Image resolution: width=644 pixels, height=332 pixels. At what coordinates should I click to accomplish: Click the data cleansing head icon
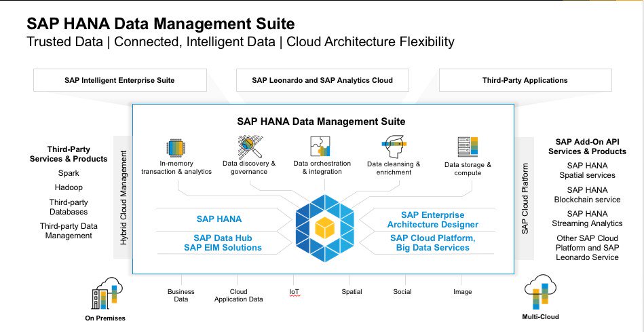point(394,147)
